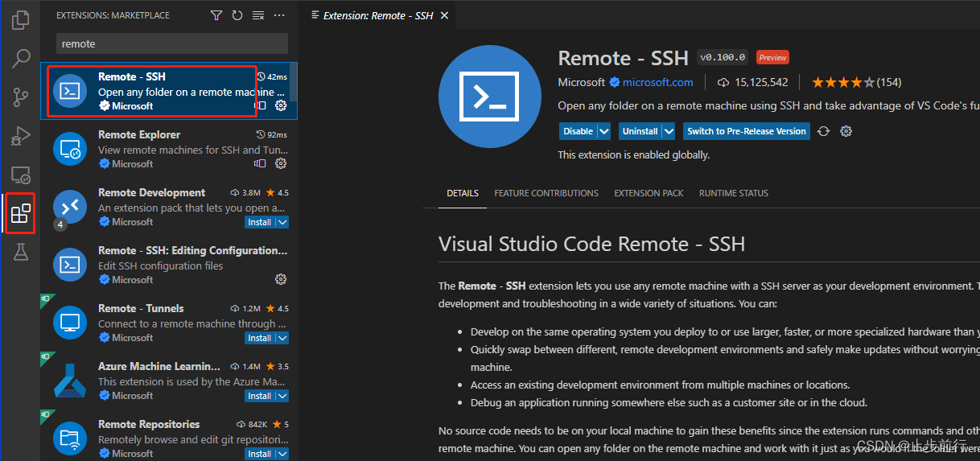Install the Remote - Tunnels extension
Image resolution: width=980 pixels, height=461 pixels.
tap(260, 338)
